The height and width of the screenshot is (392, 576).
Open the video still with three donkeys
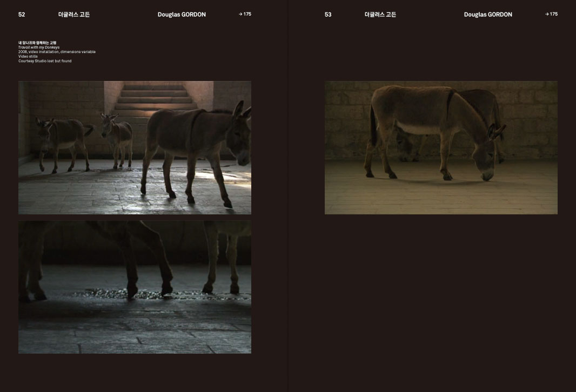coord(135,147)
